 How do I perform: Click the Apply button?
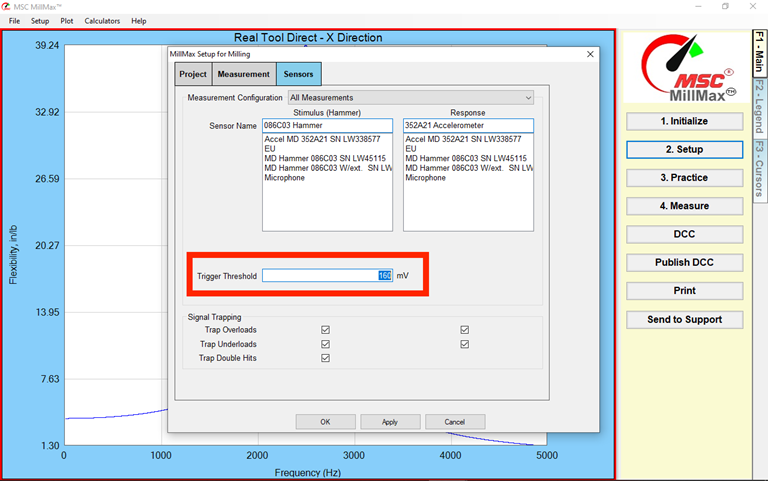click(390, 422)
